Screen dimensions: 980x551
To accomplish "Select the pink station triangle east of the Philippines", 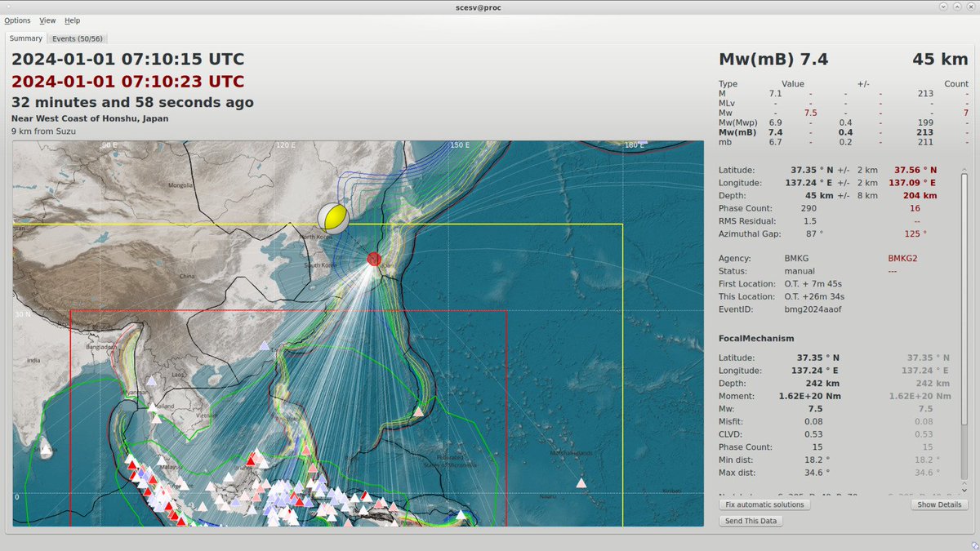I will [419, 412].
